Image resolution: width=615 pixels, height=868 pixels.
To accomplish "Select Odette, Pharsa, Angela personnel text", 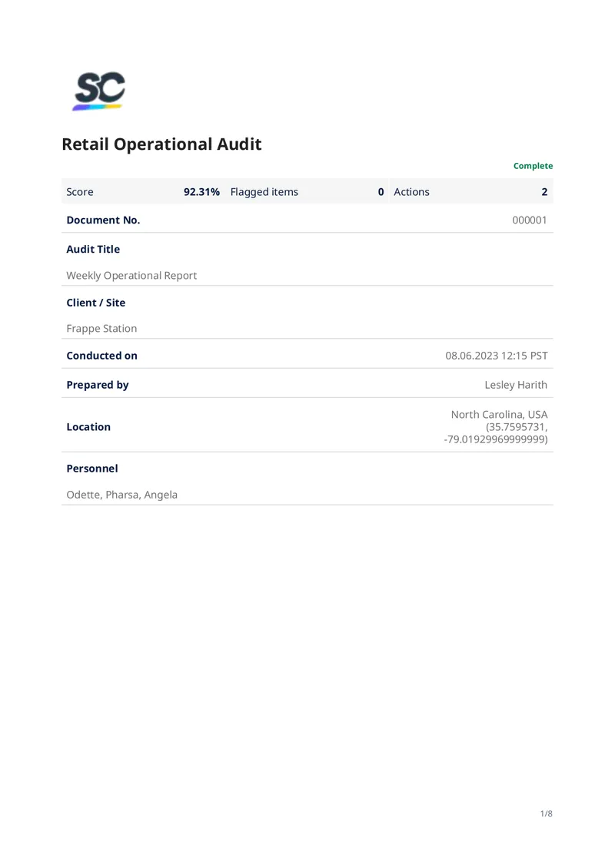I will 122,495.
